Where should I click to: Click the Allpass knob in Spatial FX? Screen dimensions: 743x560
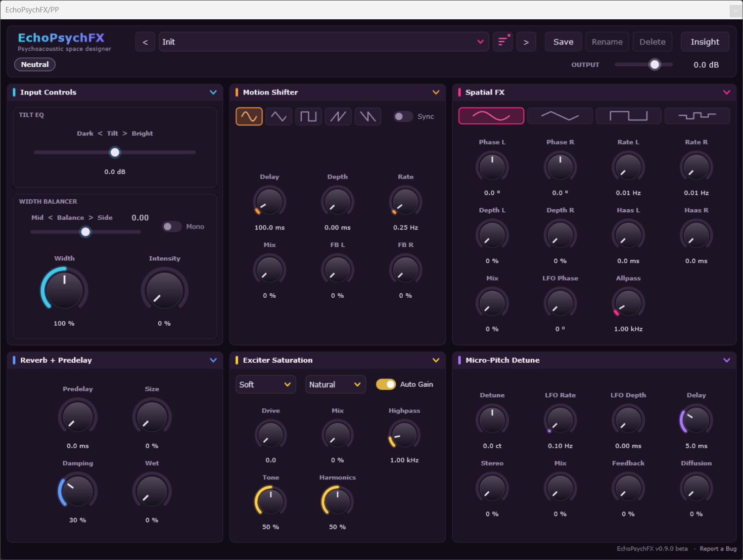(x=628, y=303)
